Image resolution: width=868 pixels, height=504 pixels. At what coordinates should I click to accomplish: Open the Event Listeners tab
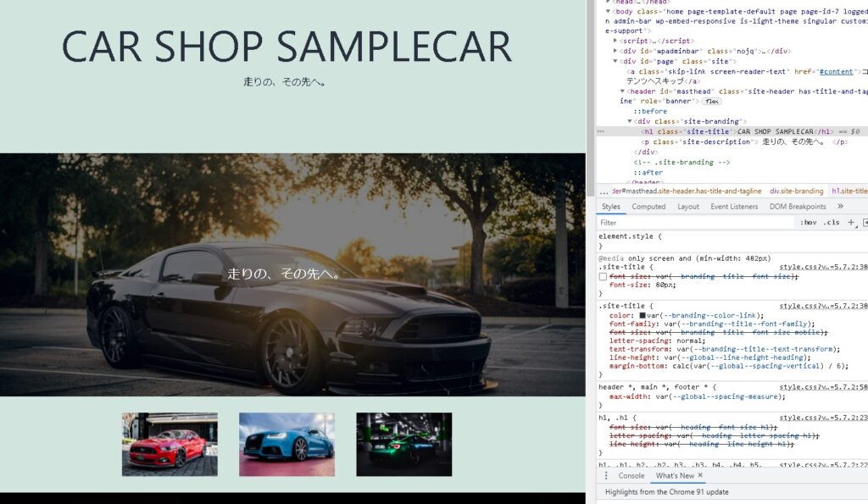[734, 207]
